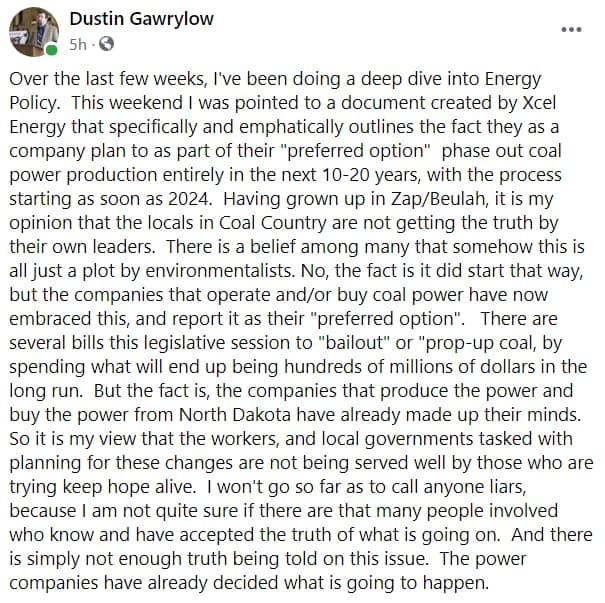The width and height of the screenshot is (605, 603).
Task: Click the phrase "Coal Country" in the text
Action: pyautogui.click(x=273, y=223)
